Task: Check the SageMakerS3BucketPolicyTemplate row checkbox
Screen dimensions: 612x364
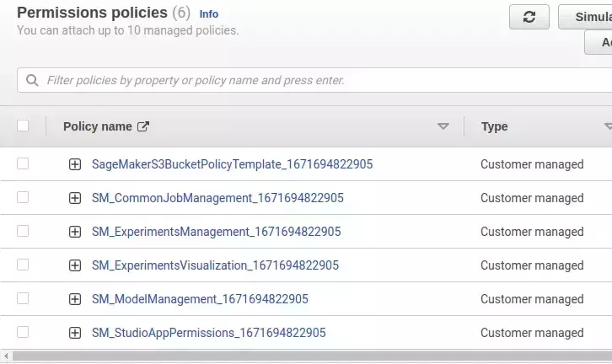Action: point(23,163)
